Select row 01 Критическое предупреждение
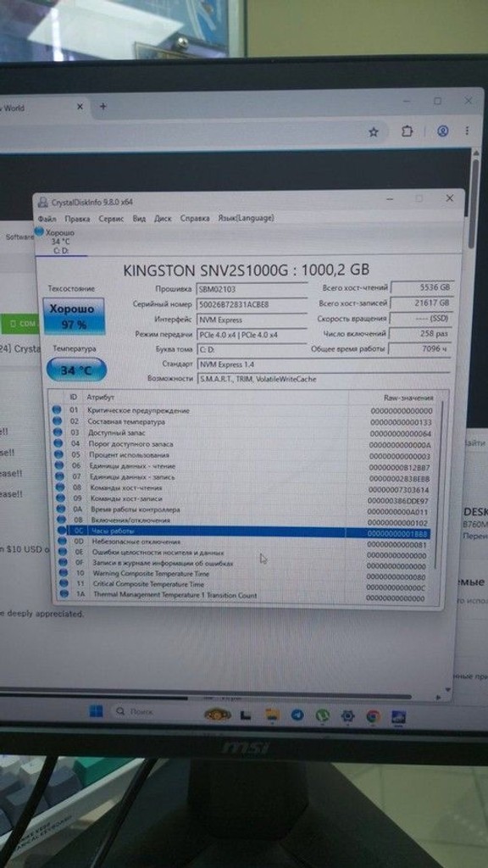 point(242,411)
